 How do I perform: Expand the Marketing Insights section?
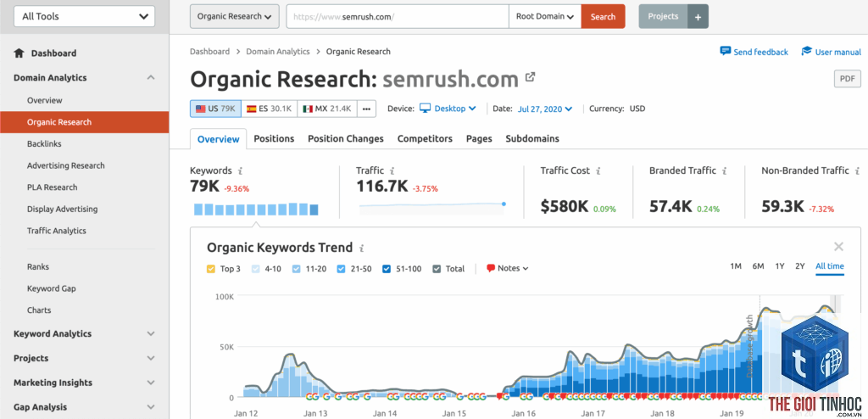coord(151,383)
